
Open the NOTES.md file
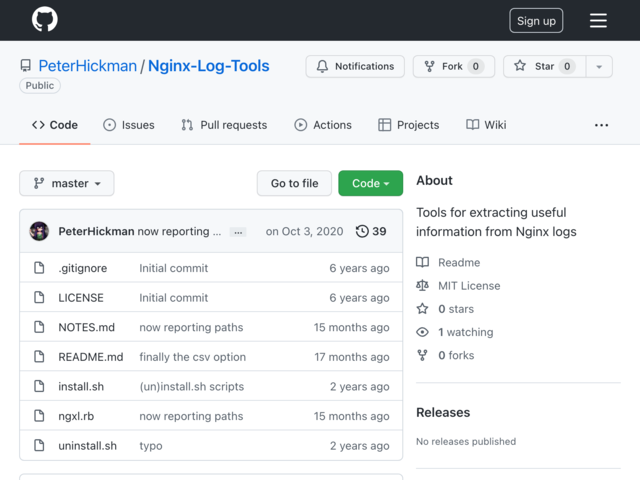click(87, 327)
